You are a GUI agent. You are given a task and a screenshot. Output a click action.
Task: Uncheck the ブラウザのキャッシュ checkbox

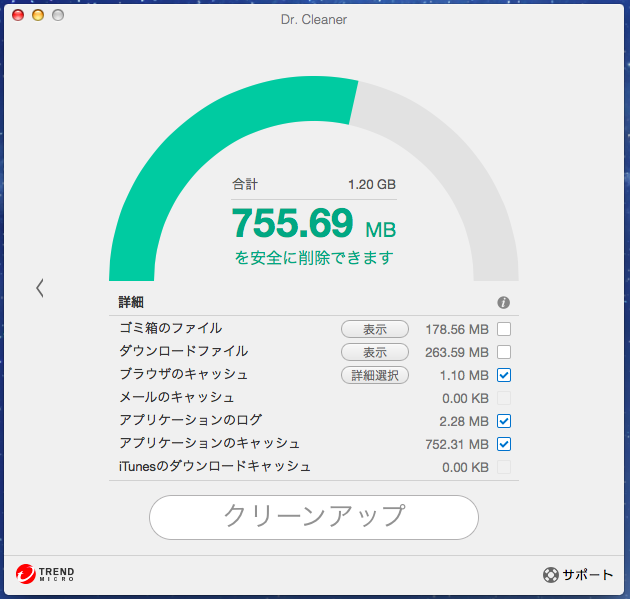point(504,375)
